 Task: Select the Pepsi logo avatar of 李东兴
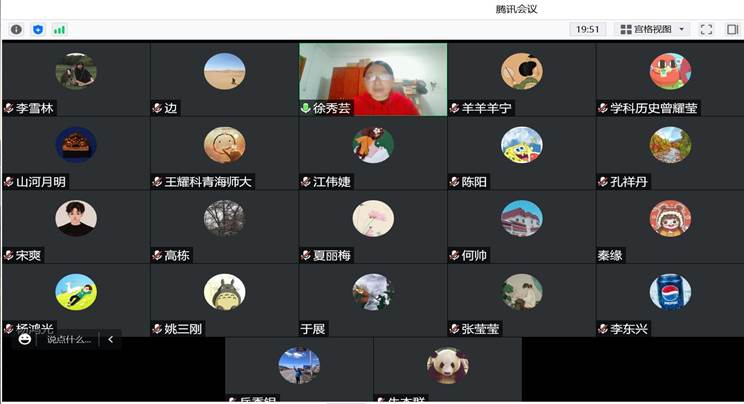pyautogui.click(x=670, y=292)
